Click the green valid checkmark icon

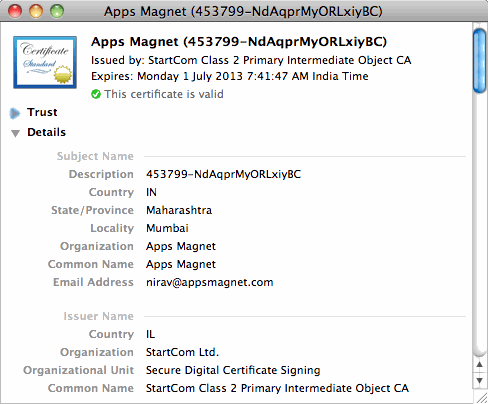point(96,94)
